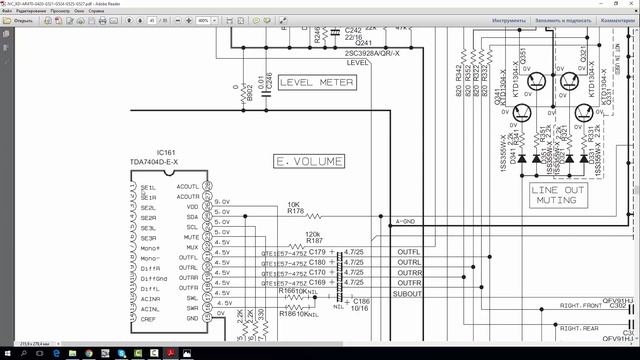
Task: Open File Explorer from the taskbar
Action: (x=72, y=353)
